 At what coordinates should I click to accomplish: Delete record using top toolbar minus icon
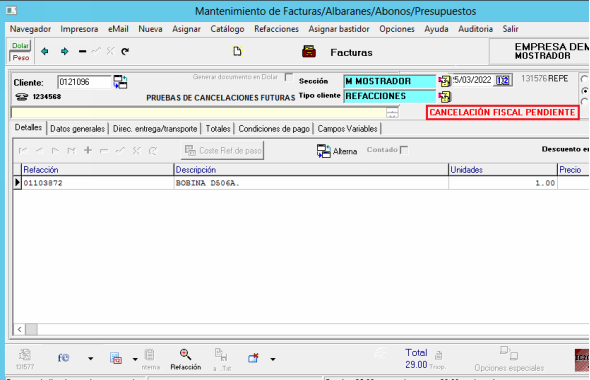(82, 51)
